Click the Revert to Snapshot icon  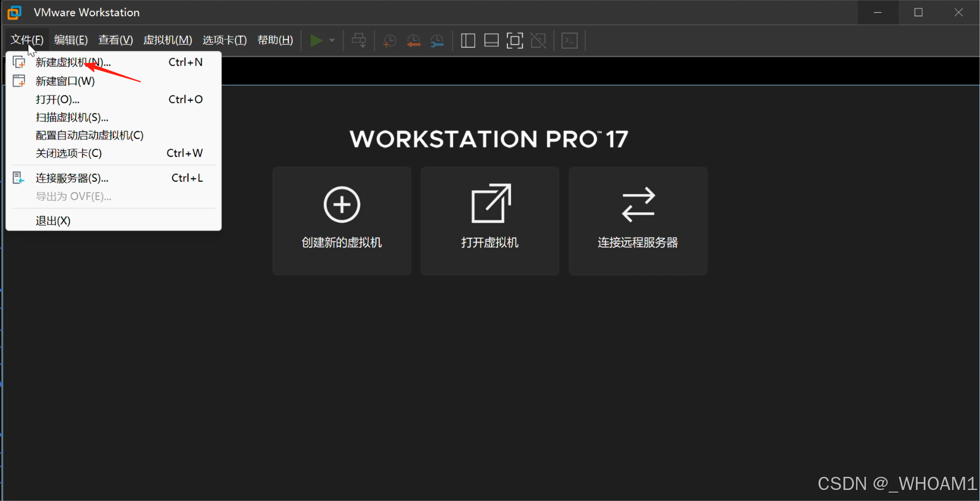413,41
